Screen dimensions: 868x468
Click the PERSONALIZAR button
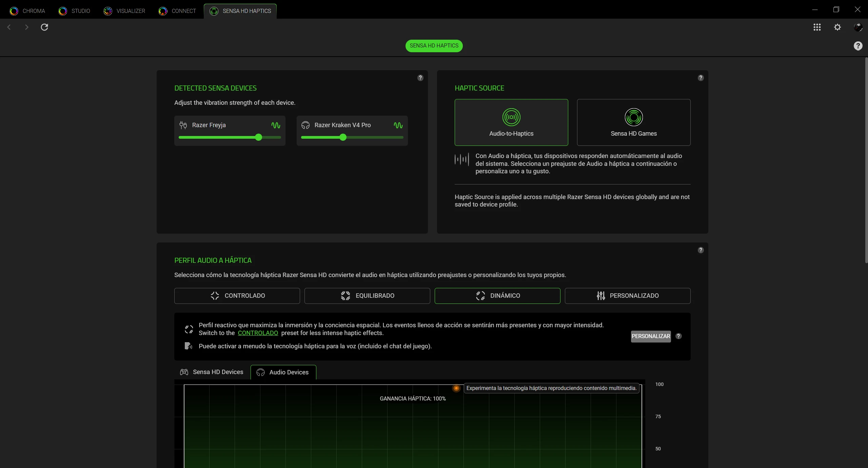click(651, 336)
